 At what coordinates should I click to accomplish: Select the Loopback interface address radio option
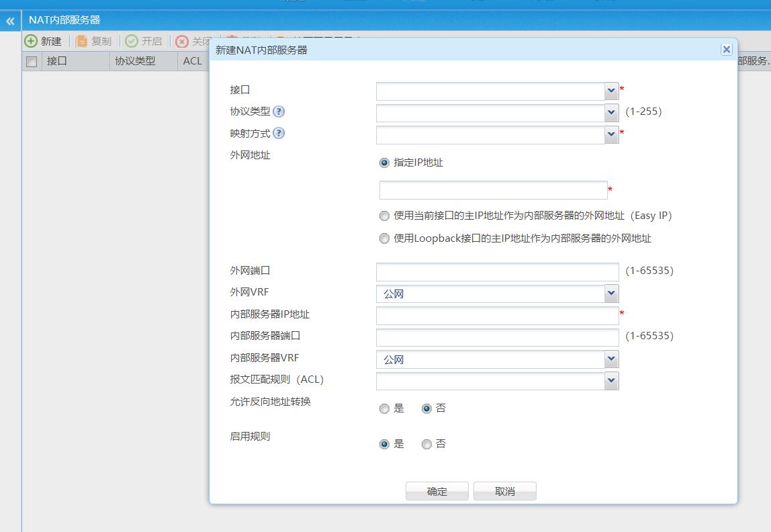[384, 238]
